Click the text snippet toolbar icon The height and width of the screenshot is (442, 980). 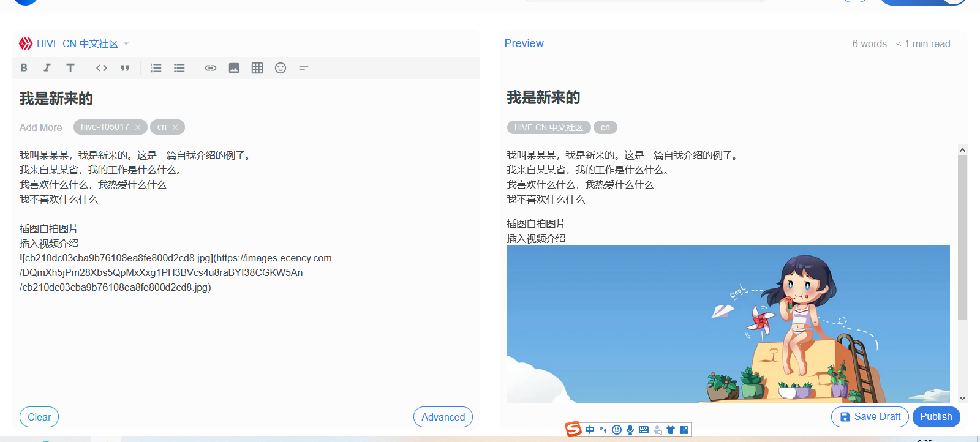[x=304, y=68]
